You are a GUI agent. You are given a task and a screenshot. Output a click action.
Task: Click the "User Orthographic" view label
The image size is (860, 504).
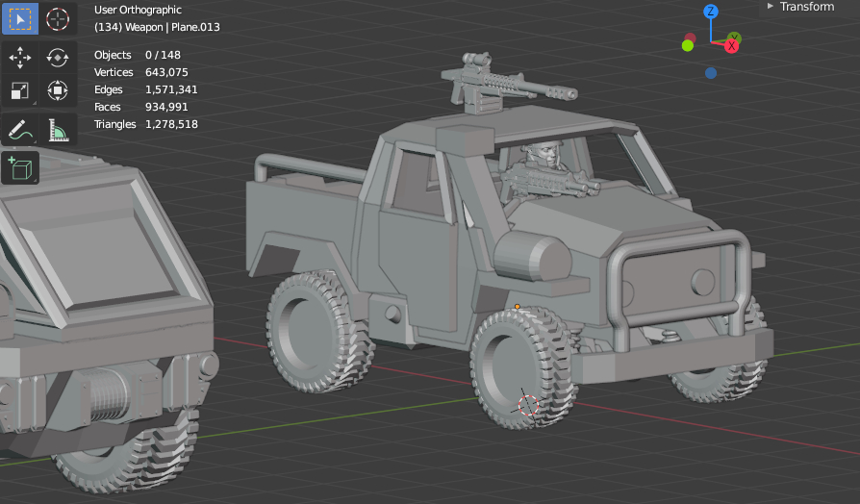point(138,10)
